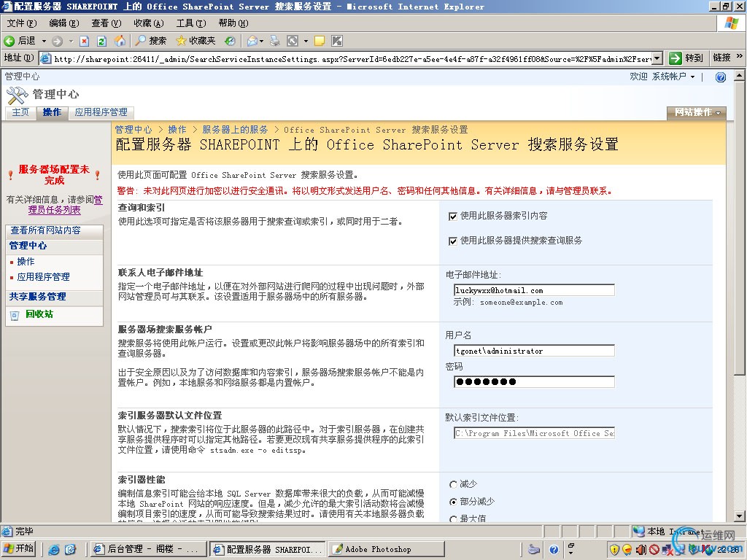Click the 用户名 input field
The height and width of the screenshot is (560, 747).
pyautogui.click(x=534, y=351)
